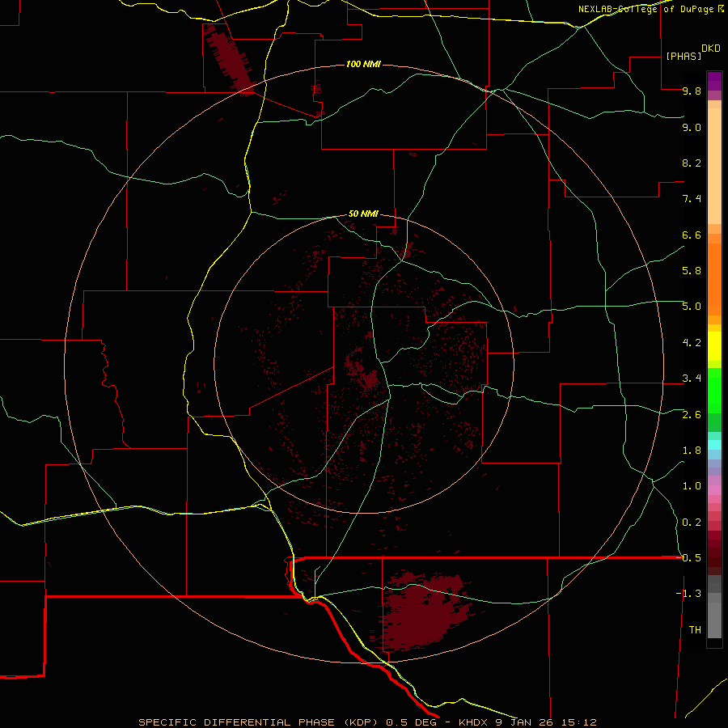Click the 9 JAN 26 15:12 timestamp

(547, 722)
